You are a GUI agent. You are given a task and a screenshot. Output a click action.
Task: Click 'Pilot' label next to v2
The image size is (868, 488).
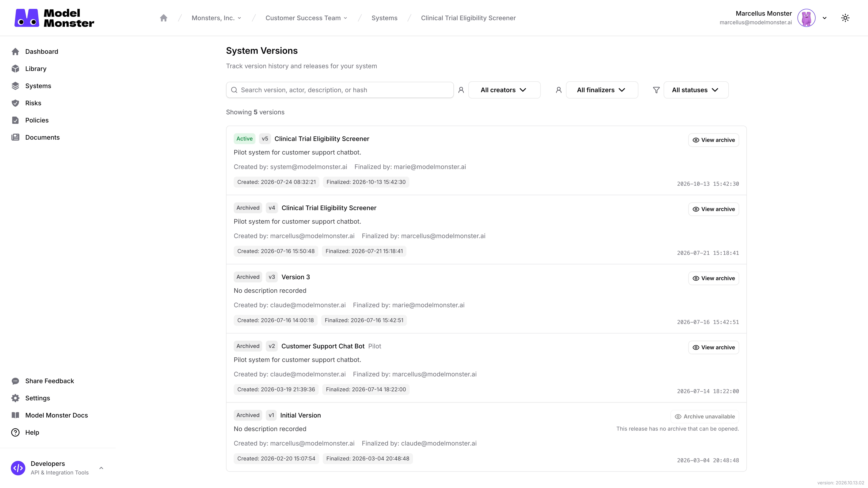(375, 346)
